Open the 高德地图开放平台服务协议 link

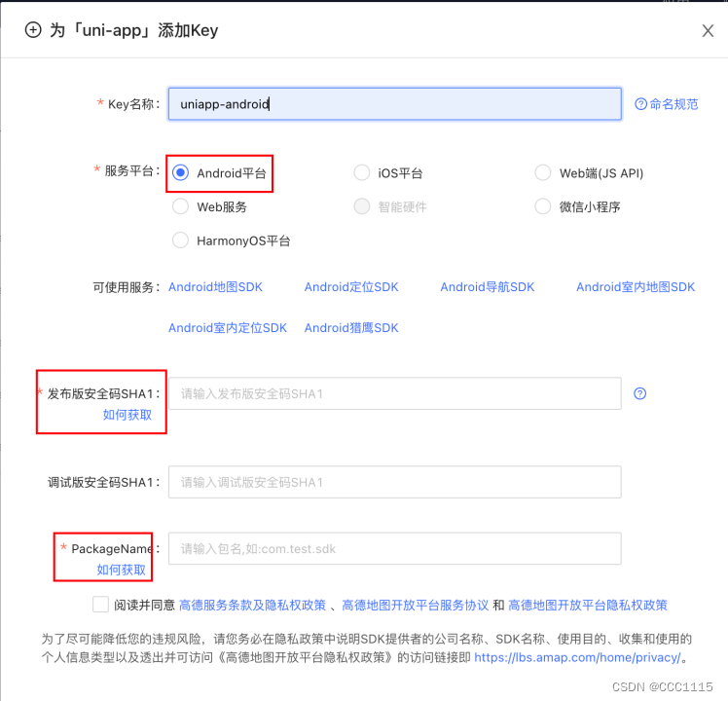(415, 605)
